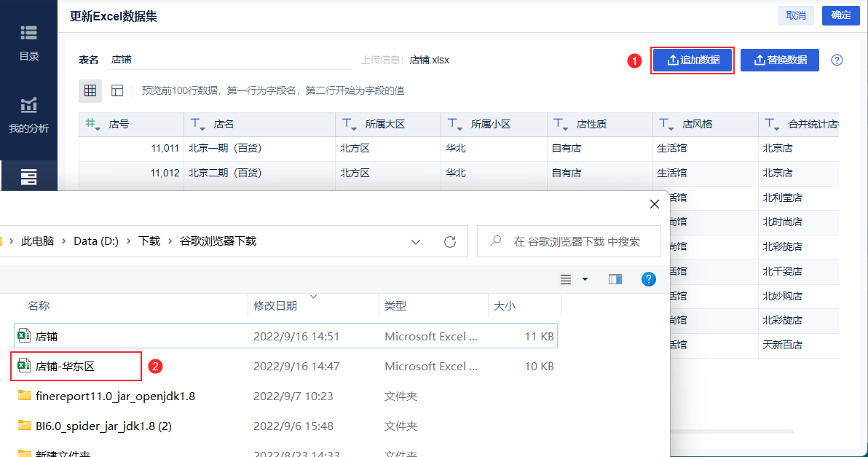Expand the address bar history dropdown
The image size is (868, 457).
(x=416, y=242)
